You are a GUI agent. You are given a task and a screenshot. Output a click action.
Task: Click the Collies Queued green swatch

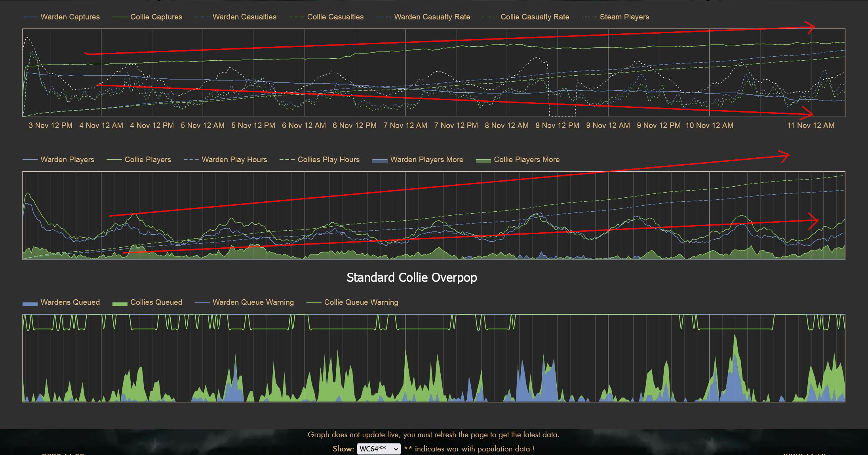pos(120,303)
